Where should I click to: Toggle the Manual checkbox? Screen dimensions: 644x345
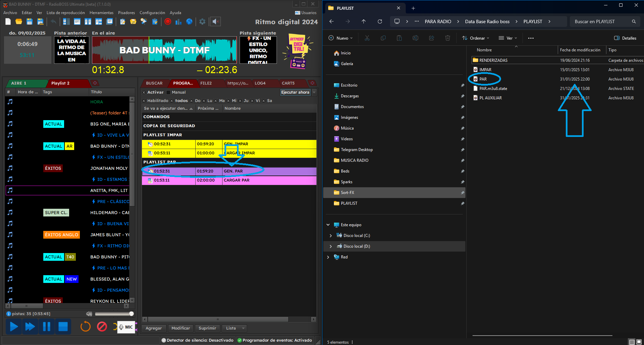click(168, 93)
